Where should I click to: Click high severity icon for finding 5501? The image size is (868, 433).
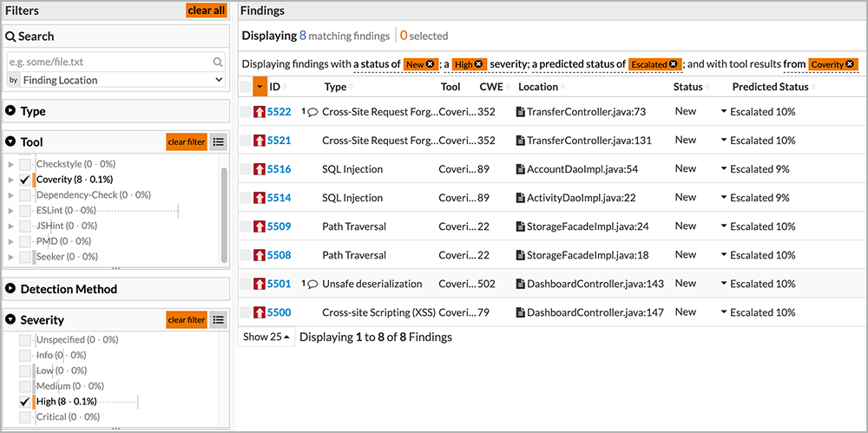pyautogui.click(x=260, y=284)
